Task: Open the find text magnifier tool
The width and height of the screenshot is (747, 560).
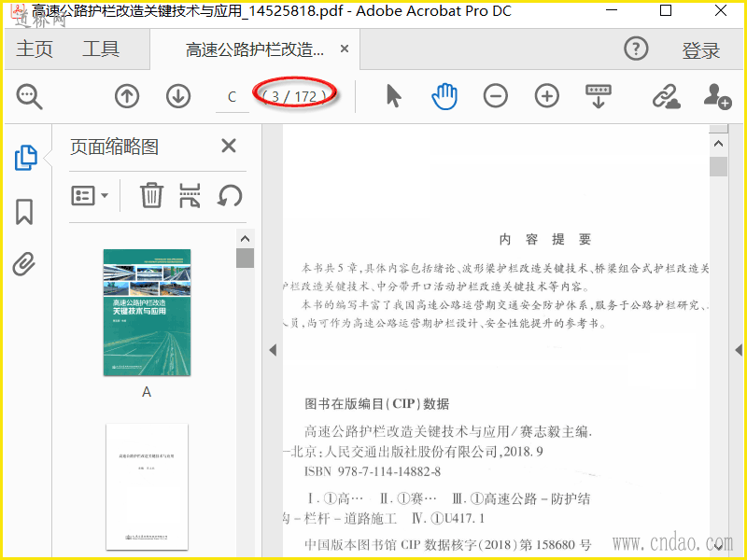Action: click(x=30, y=97)
